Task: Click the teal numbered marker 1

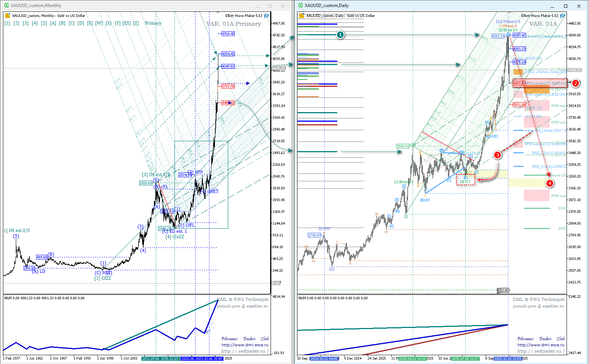Action: tap(341, 35)
